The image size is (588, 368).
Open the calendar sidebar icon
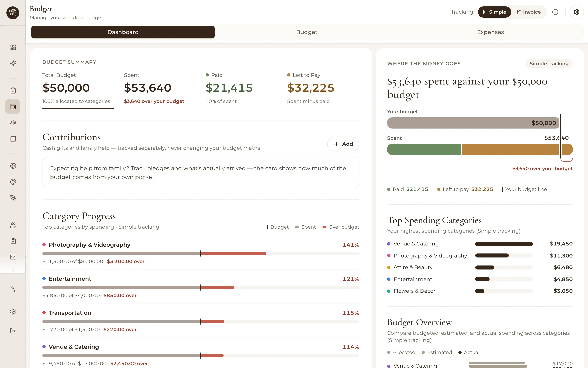click(13, 139)
